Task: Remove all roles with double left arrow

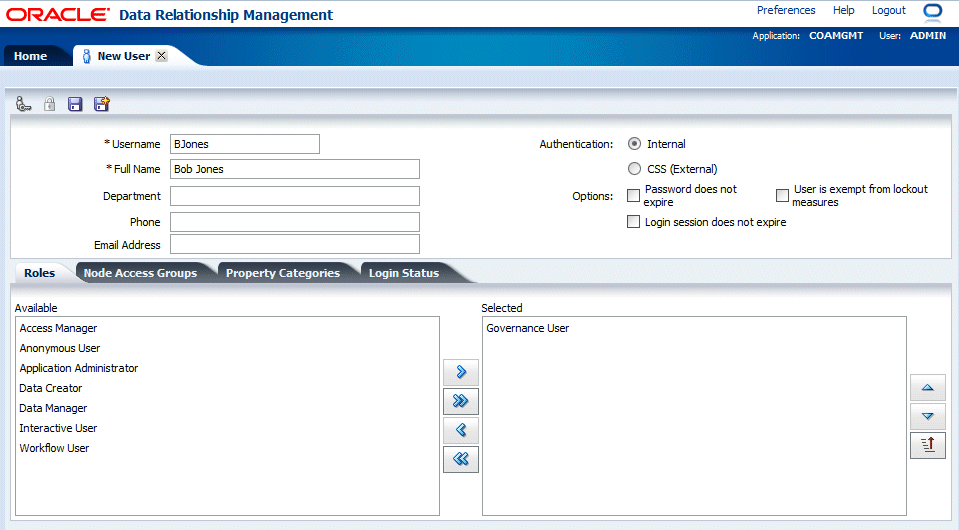Action: point(461,459)
